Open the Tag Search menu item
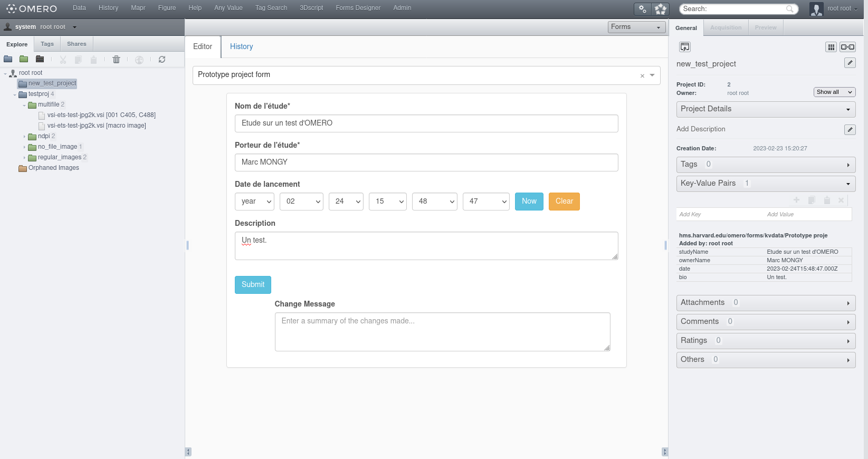The image size is (868, 459). pos(271,8)
